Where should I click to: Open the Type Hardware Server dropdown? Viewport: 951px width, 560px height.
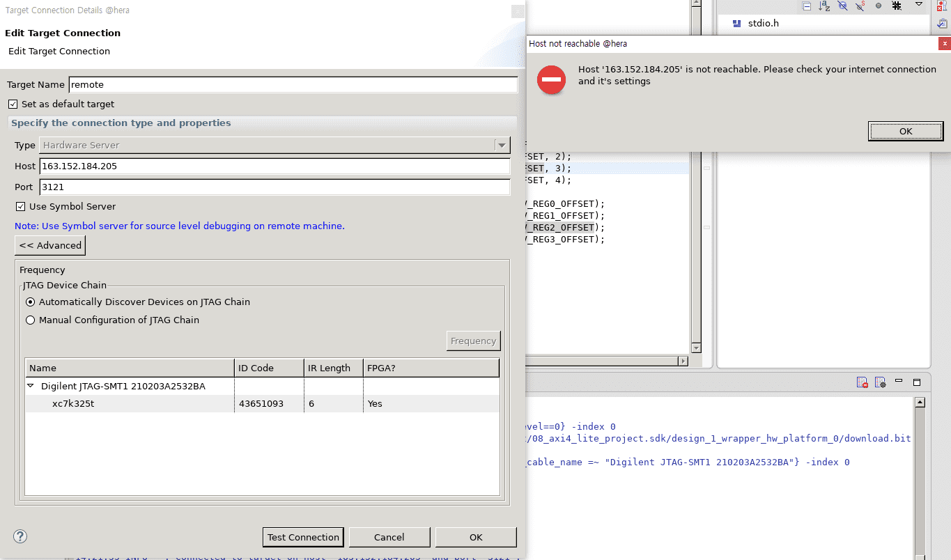pyautogui.click(x=502, y=145)
